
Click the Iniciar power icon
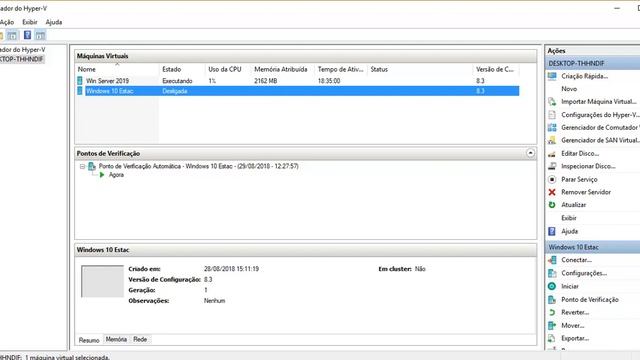point(552,286)
